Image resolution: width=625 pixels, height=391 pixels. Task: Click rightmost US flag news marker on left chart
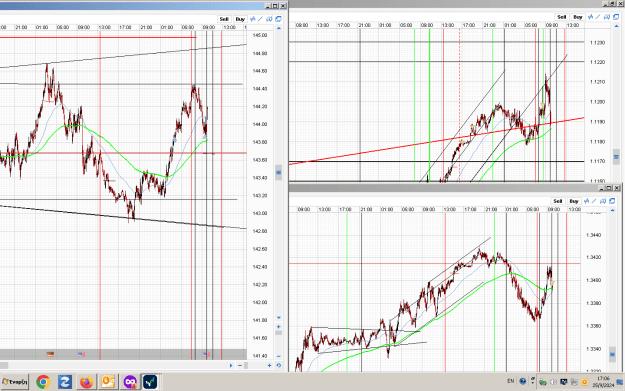206,354
